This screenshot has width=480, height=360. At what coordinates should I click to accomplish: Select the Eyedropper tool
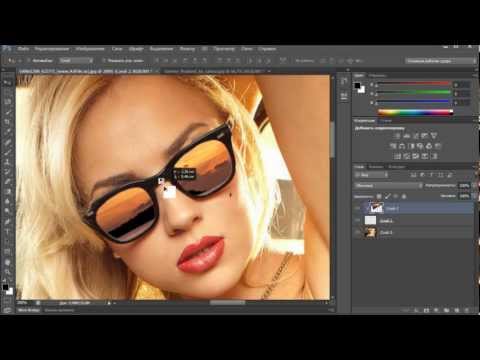(x=8, y=132)
